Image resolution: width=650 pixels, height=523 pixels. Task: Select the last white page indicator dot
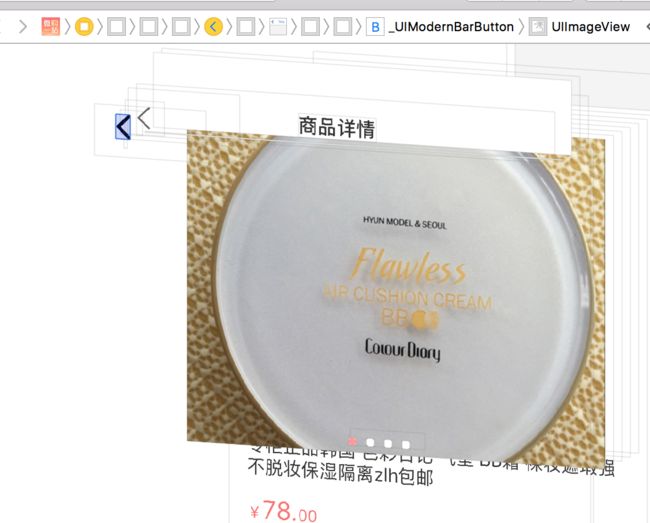(x=406, y=445)
